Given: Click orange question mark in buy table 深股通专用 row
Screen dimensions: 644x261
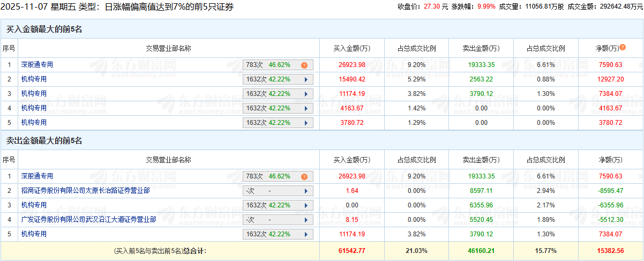Looking at the screenshot, I should [x=304, y=65].
